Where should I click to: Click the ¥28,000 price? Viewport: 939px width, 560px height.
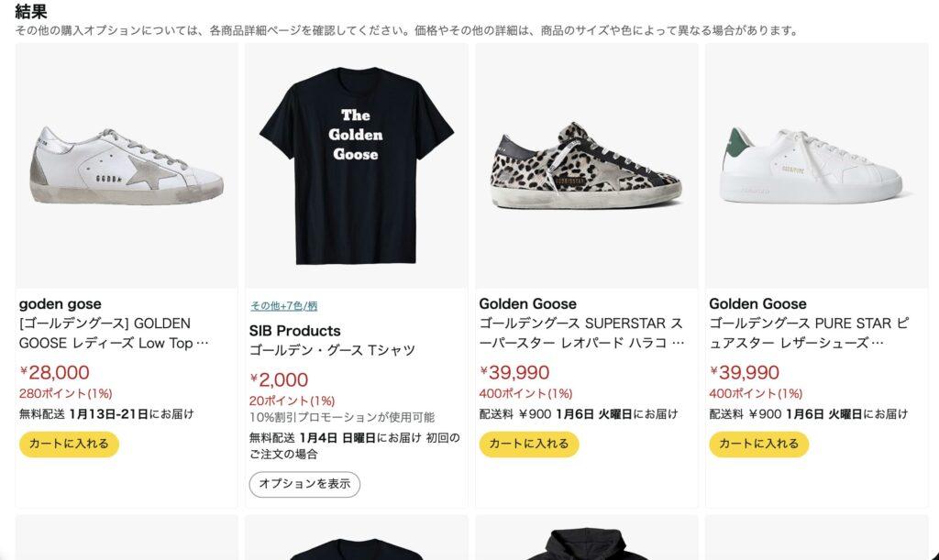[54, 372]
